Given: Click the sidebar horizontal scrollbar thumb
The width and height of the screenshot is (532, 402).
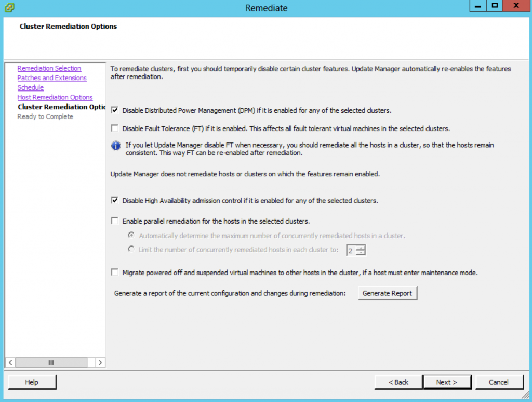Looking at the screenshot, I should click(x=51, y=362).
